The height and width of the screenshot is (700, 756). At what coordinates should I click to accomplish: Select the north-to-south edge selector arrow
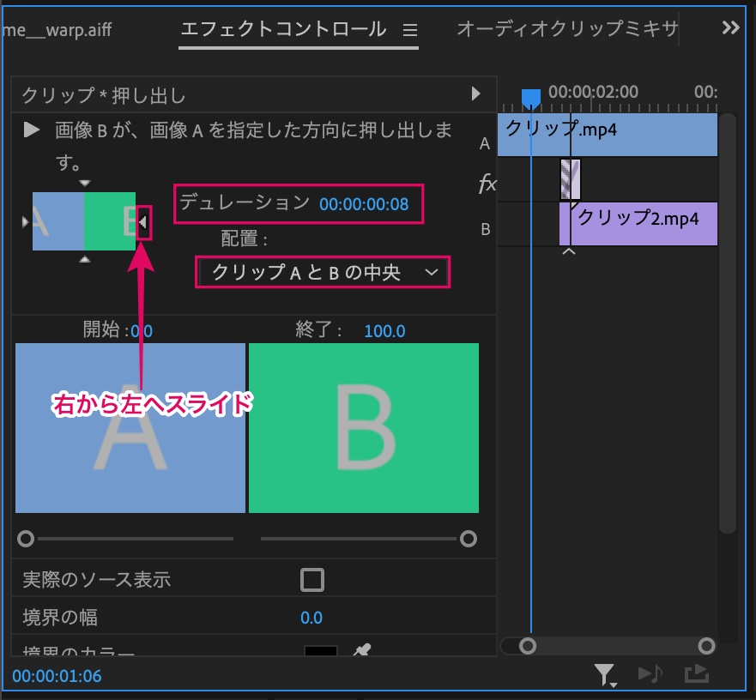(85, 184)
